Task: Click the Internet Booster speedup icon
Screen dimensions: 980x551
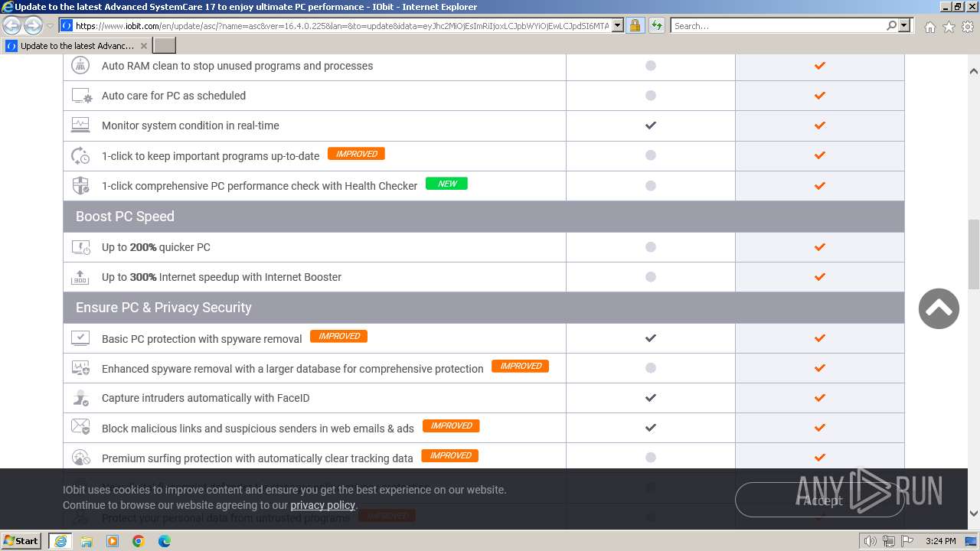Action: (x=80, y=277)
